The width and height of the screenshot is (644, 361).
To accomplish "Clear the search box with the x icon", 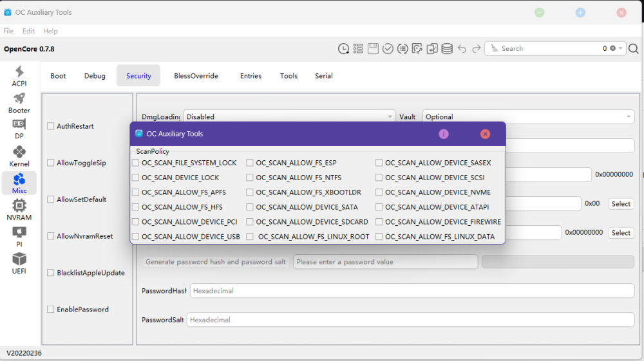I will (x=613, y=48).
